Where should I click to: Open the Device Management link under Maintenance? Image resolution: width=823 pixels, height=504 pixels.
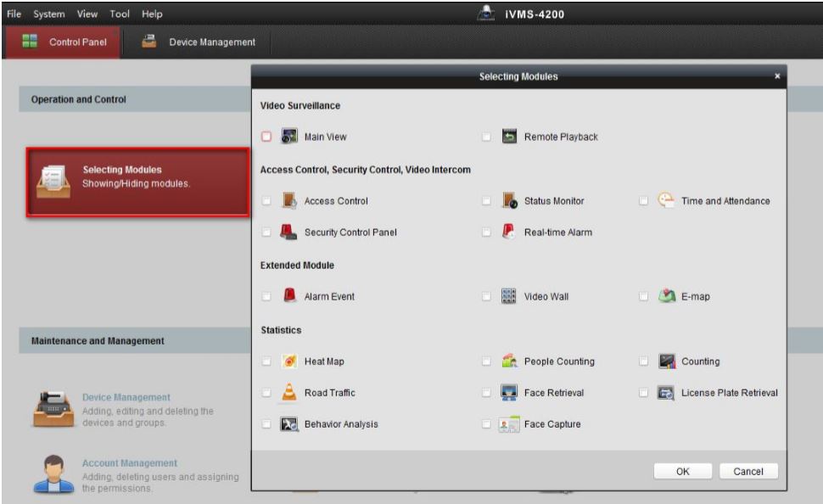pos(126,397)
